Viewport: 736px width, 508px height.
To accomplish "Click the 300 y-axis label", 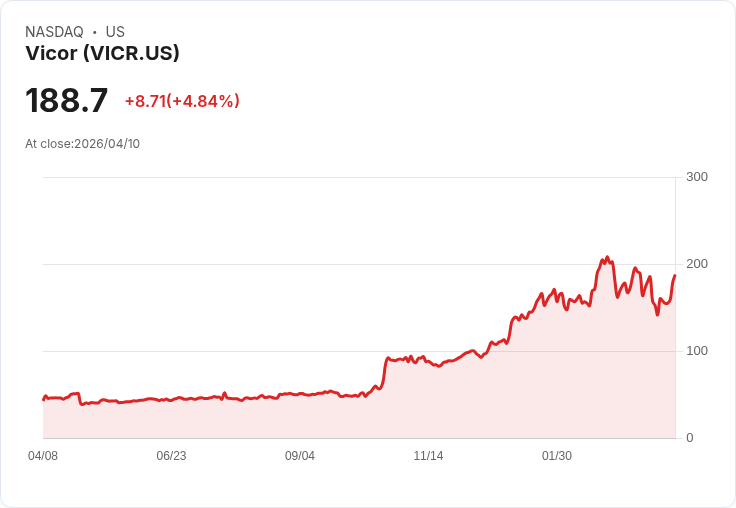I will coord(697,177).
